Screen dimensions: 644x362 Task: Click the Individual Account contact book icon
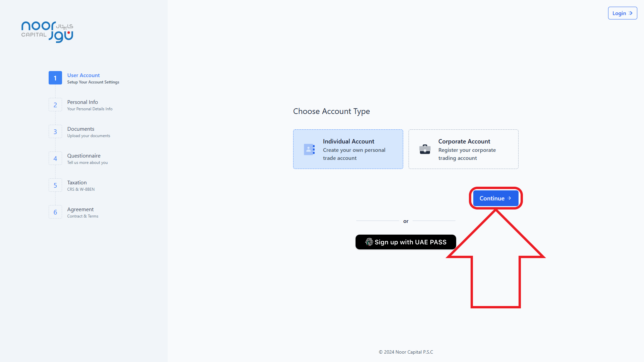click(309, 149)
